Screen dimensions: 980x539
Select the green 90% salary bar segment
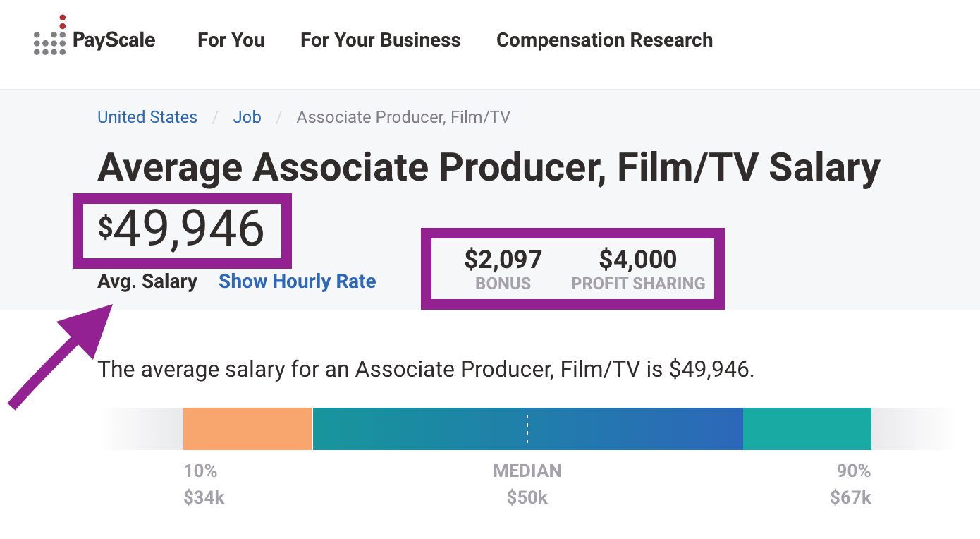[x=807, y=429]
